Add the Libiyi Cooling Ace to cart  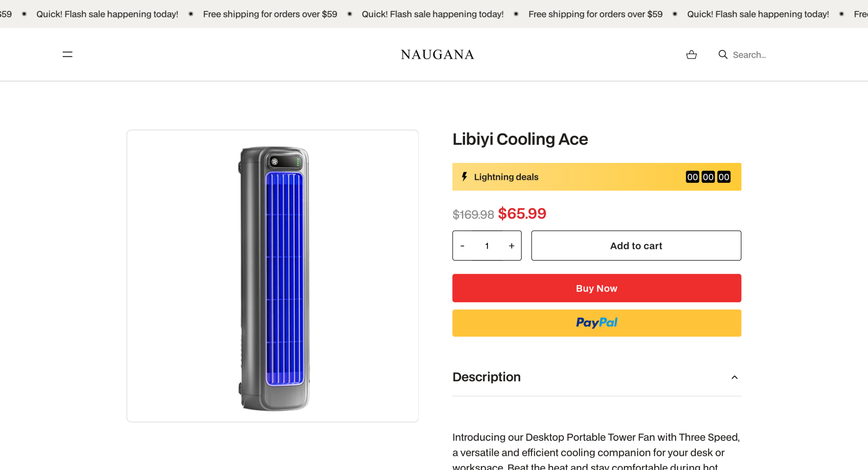[x=636, y=246]
